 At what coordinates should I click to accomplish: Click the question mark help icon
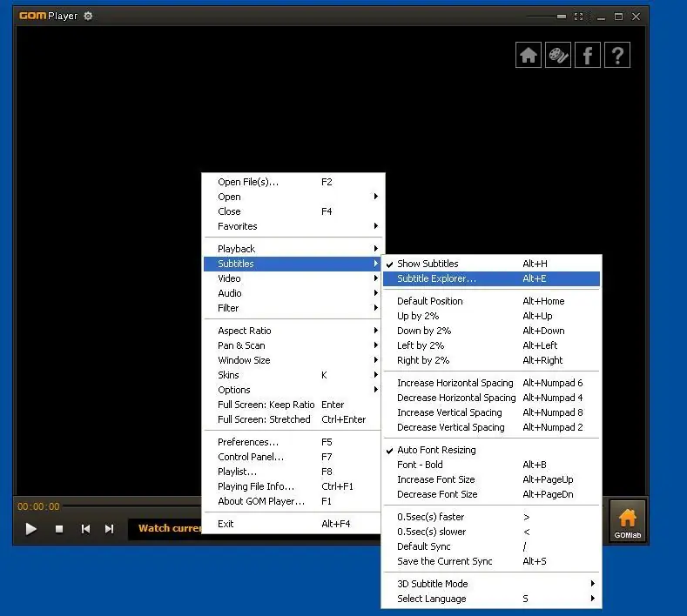click(617, 56)
